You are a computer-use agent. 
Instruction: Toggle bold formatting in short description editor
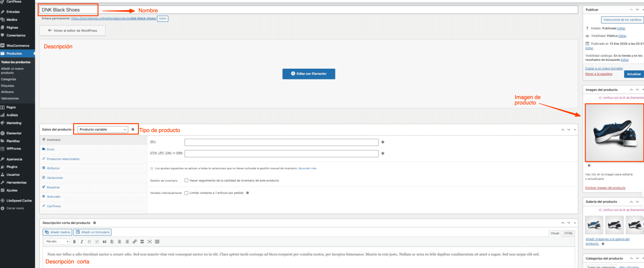pyautogui.click(x=74, y=242)
